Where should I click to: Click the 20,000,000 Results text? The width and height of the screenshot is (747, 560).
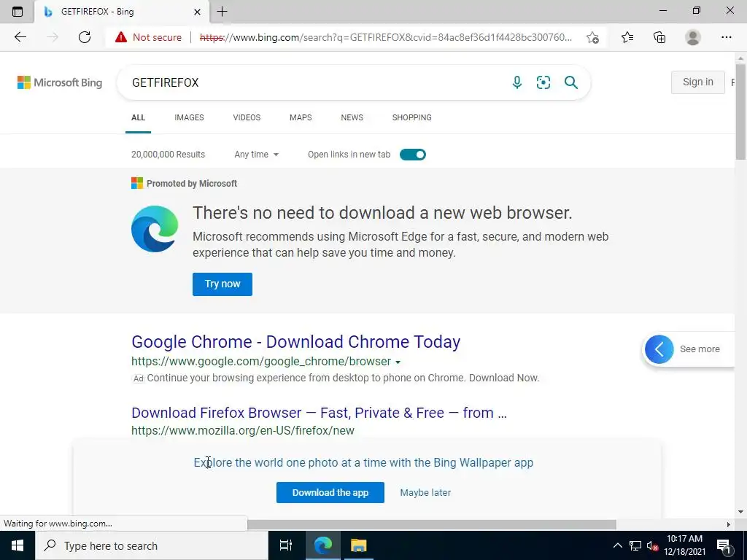(x=169, y=155)
